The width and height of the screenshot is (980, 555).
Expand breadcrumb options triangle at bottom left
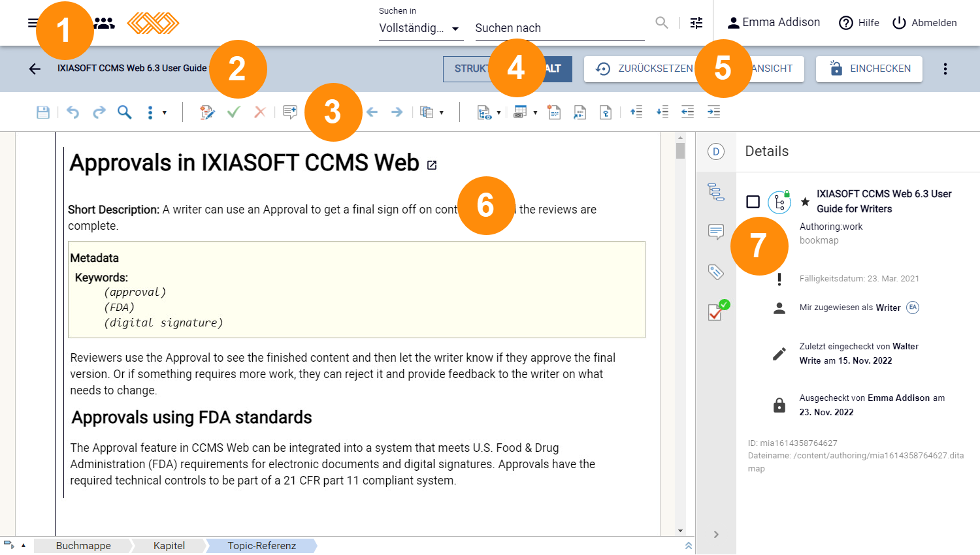coord(24,545)
